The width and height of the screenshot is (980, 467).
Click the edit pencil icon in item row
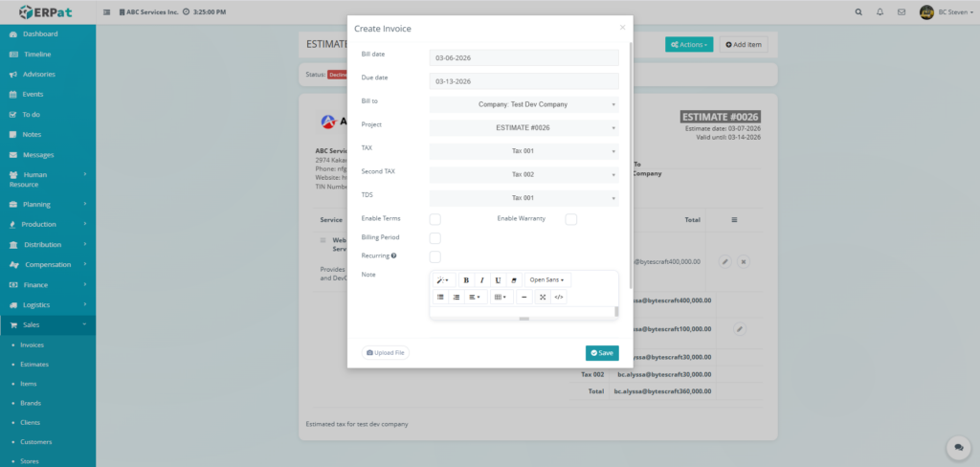click(x=724, y=261)
